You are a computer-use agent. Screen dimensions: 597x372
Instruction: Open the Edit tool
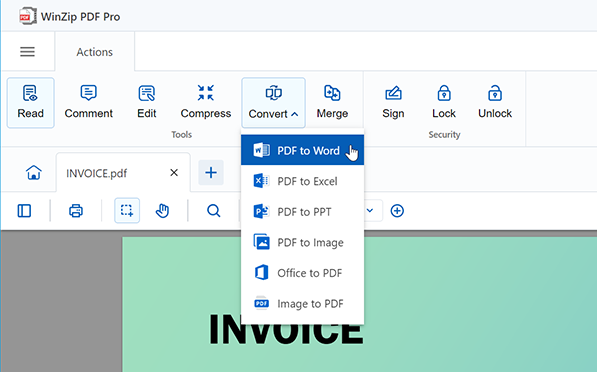[147, 103]
